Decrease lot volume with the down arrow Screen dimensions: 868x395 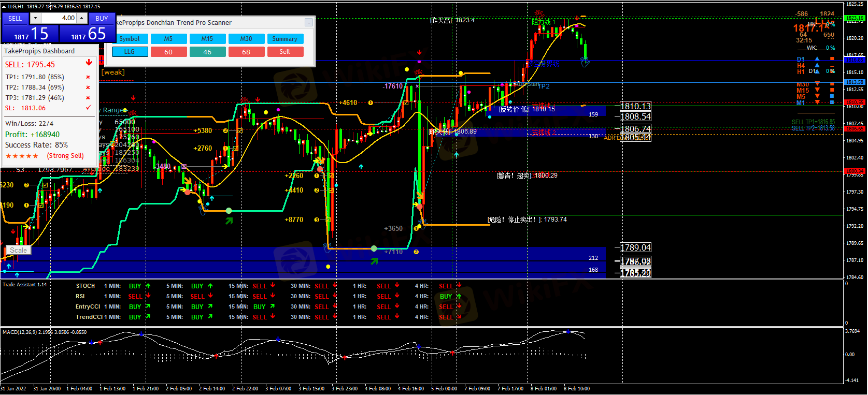35,18
